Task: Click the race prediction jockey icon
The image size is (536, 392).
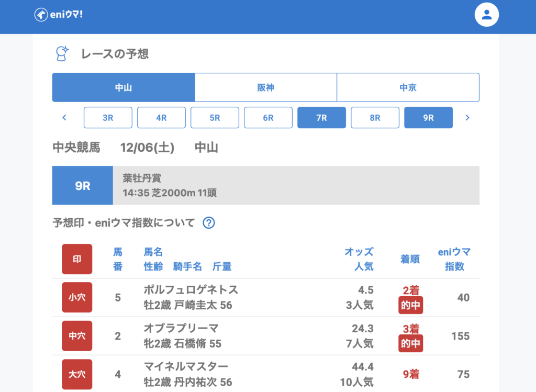Action: [62, 53]
